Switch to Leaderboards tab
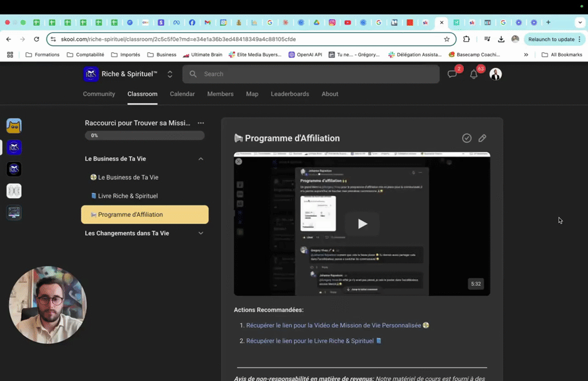The height and width of the screenshot is (381, 588). [x=290, y=94]
